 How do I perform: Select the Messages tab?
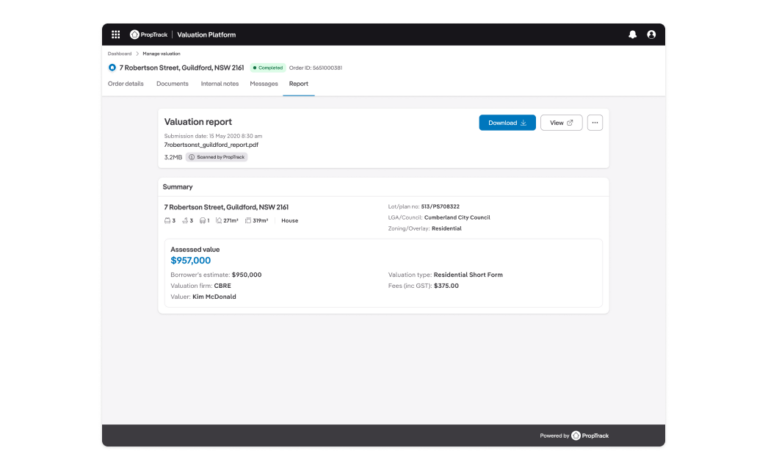264,84
